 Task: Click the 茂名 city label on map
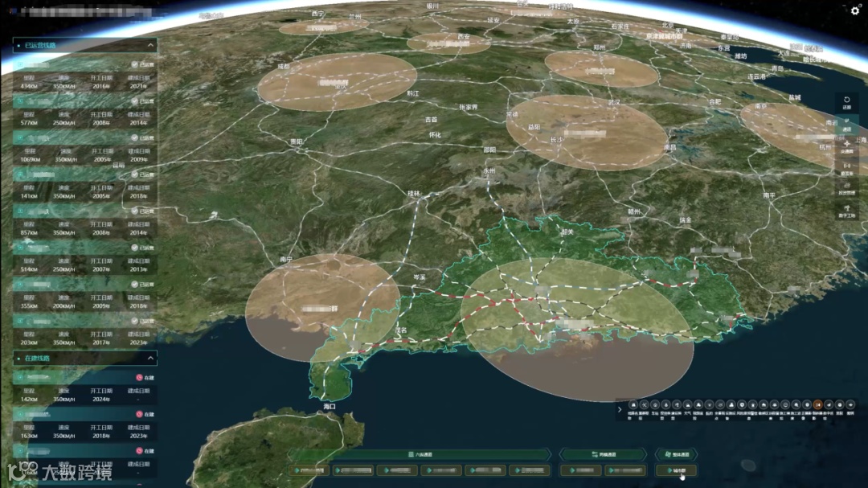point(401,330)
